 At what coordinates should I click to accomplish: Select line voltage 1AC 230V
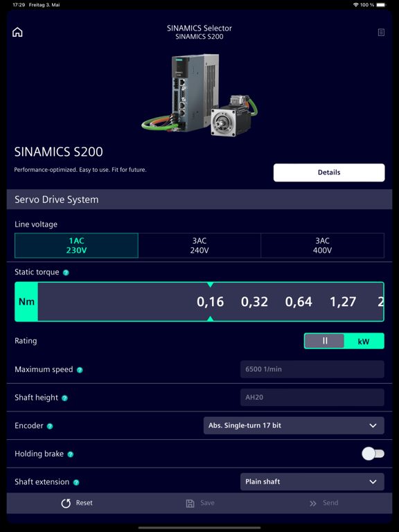pyautogui.click(x=76, y=246)
